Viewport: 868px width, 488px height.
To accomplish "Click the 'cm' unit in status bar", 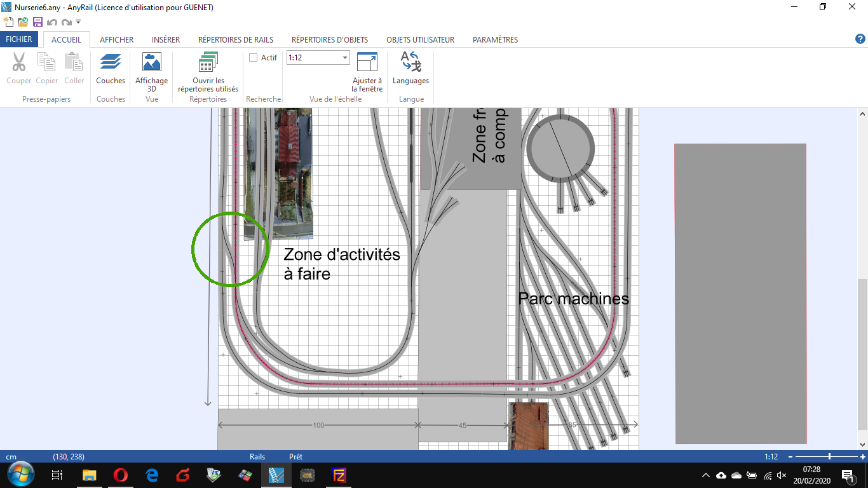I will tap(11, 457).
